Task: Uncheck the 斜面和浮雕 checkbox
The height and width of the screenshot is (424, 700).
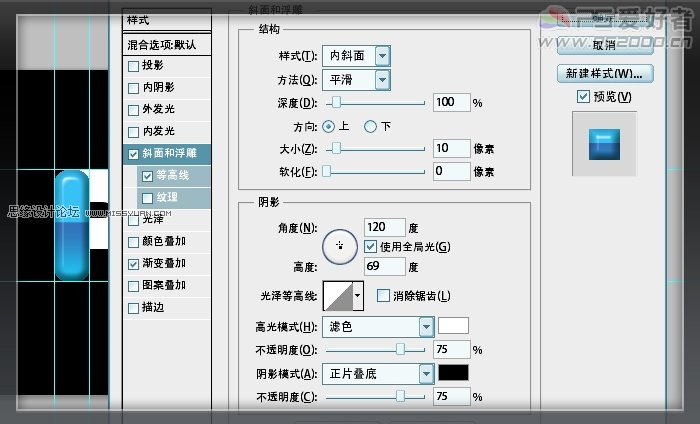Action: [x=133, y=154]
